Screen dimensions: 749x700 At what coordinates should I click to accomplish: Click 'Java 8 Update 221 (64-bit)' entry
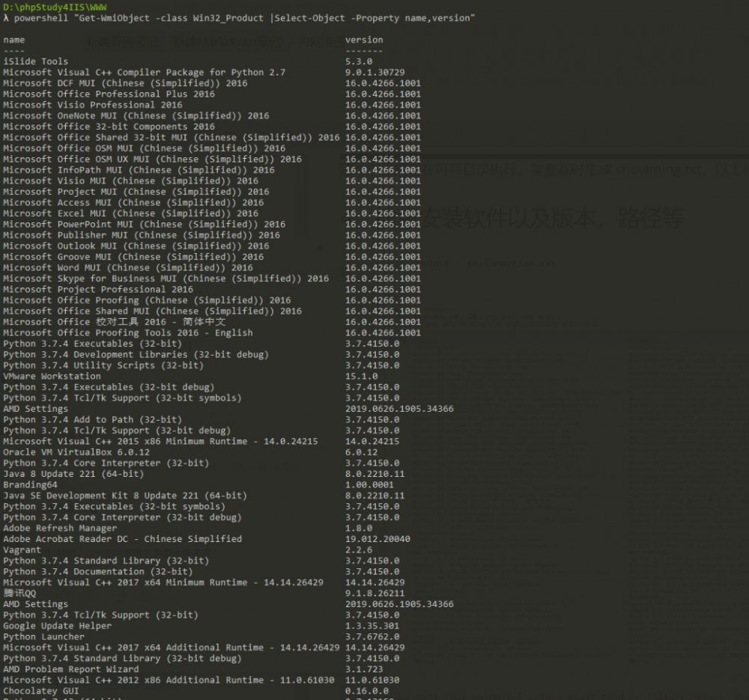(x=73, y=474)
